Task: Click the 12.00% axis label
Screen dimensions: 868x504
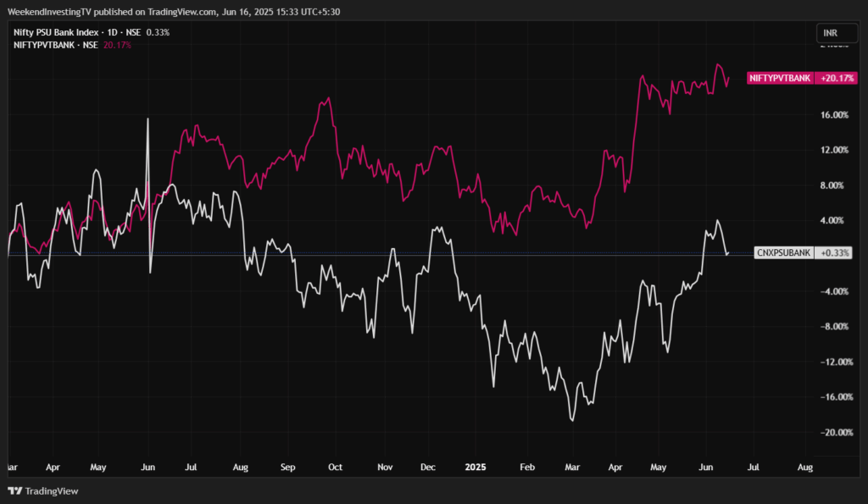Action: click(x=835, y=150)
